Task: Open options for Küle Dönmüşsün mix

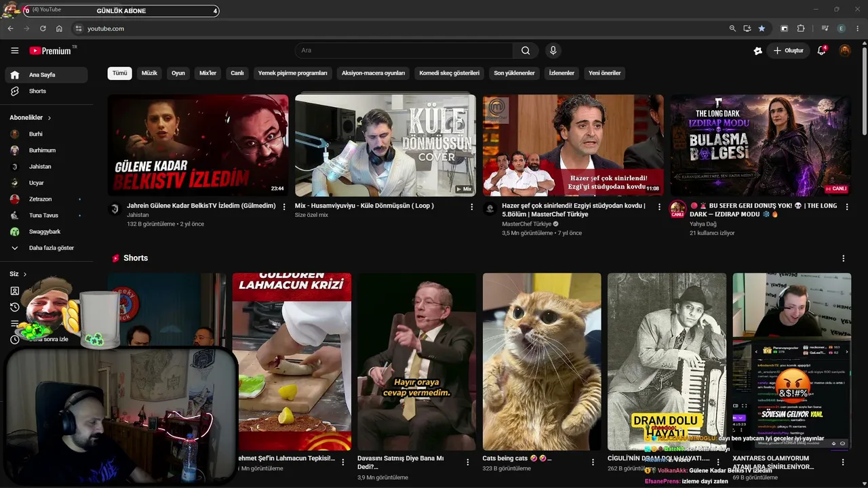Action: (x=472, y=207)
